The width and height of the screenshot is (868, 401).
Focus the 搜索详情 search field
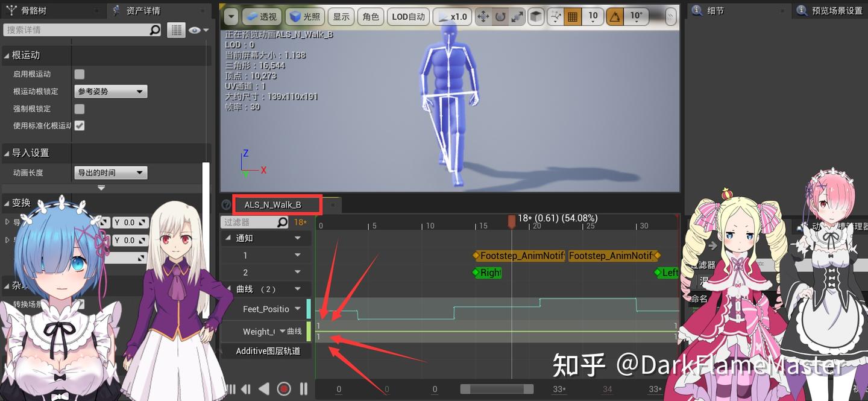click(76, 30)
